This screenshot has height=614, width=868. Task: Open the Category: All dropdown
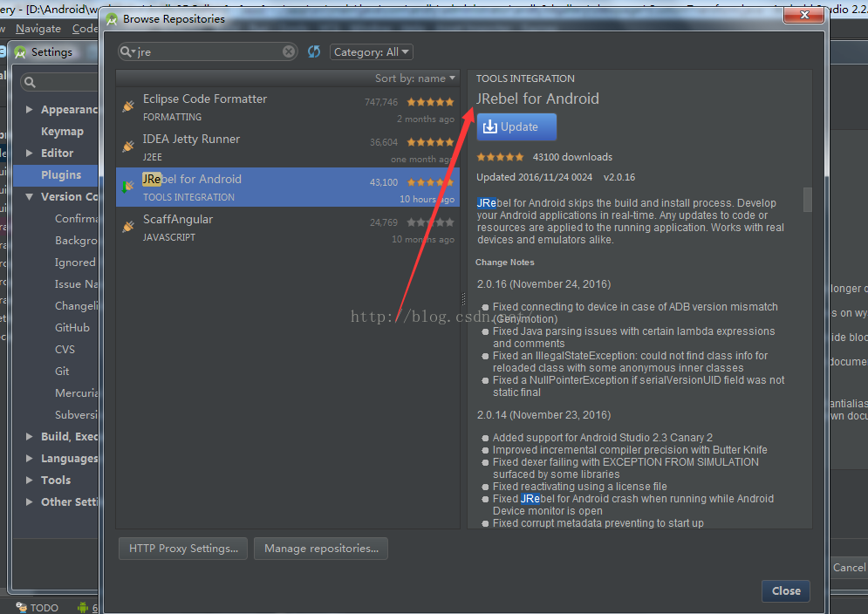pos(372,52)
